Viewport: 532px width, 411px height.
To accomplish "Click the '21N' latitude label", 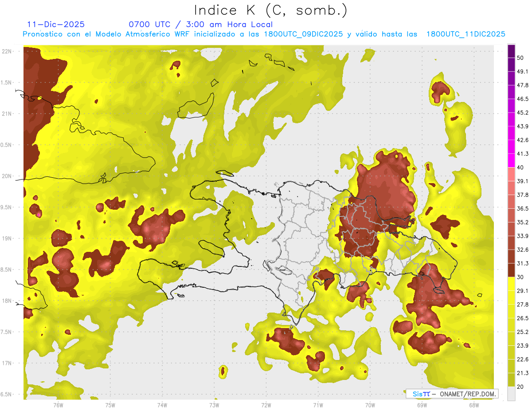I will coord(7,114).
